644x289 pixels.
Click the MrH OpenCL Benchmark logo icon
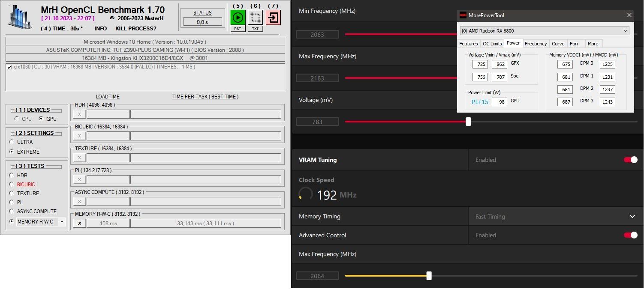click(20, 17)
